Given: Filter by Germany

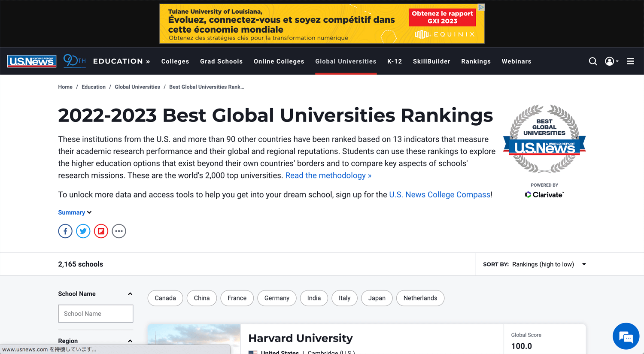Looking at the screenshot, I should pos(277,298).
